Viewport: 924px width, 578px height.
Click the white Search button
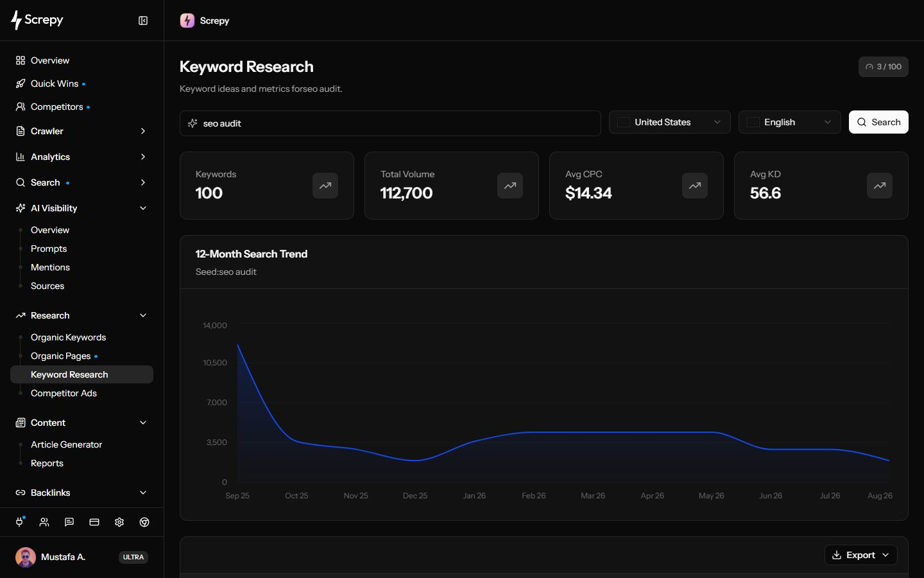click(878, 122)
